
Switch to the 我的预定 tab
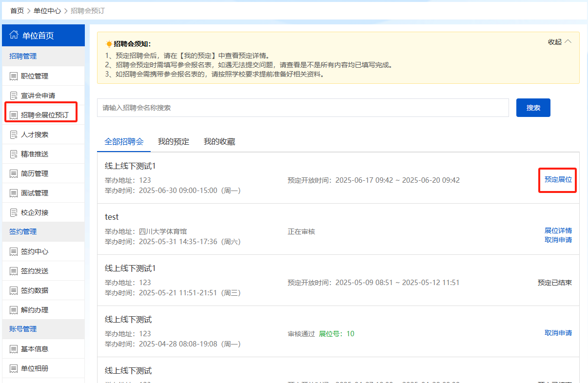[173, 142]
